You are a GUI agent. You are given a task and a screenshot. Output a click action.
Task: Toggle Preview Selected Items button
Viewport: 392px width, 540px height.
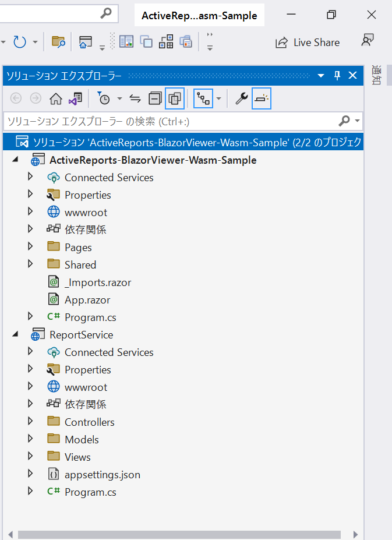262,99
